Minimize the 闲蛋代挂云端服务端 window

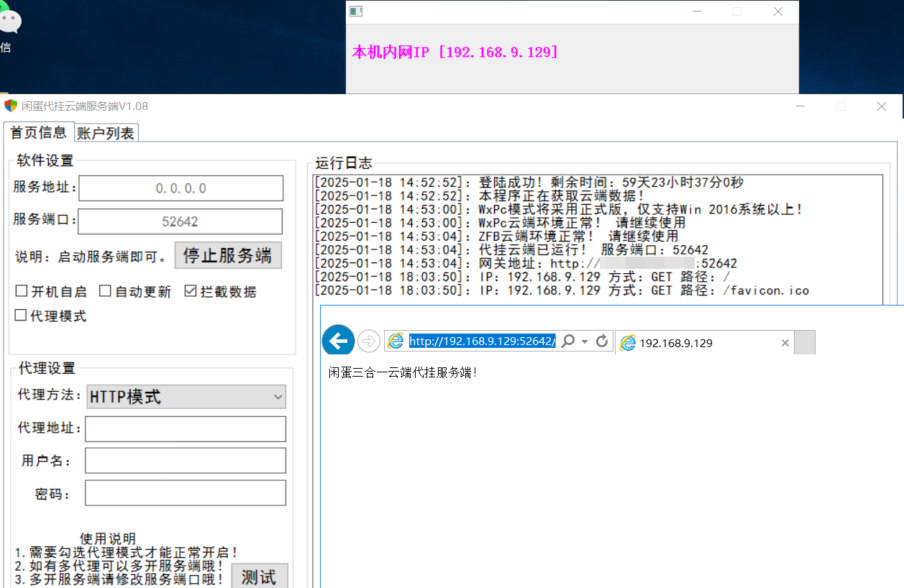800,106
